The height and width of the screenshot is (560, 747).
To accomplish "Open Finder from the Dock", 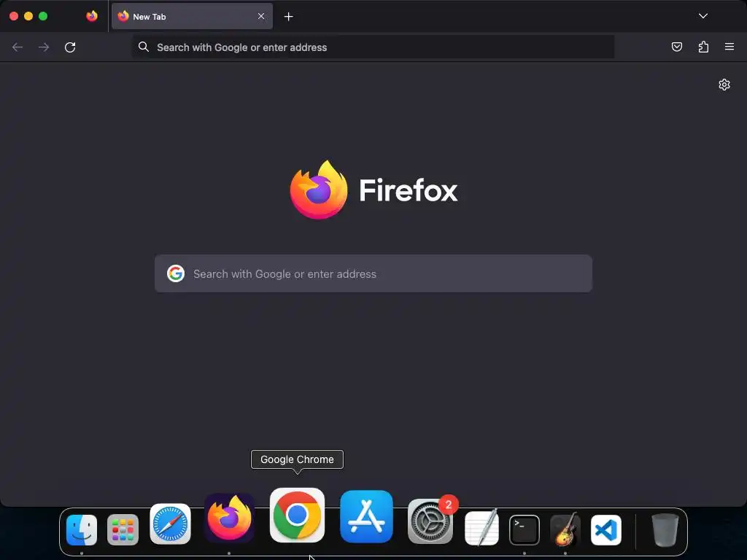I will pyautogui.click(x=82, y=529).
